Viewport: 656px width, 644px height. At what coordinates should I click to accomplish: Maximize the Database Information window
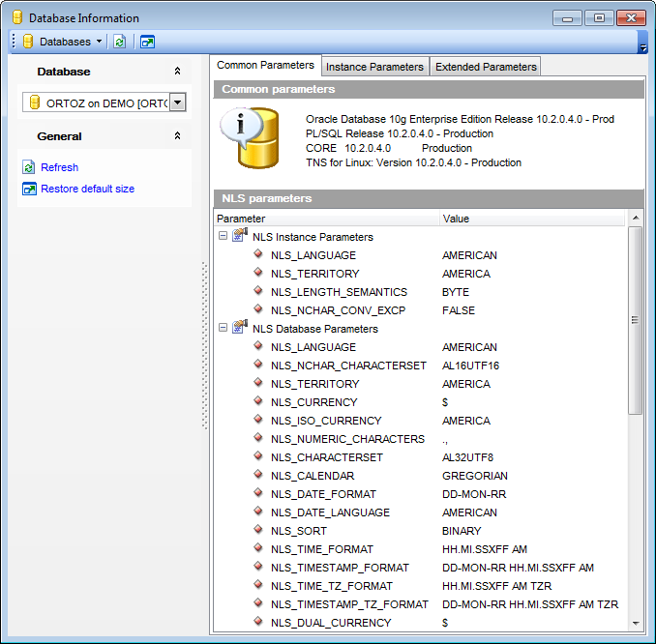(x=599, y=18)
